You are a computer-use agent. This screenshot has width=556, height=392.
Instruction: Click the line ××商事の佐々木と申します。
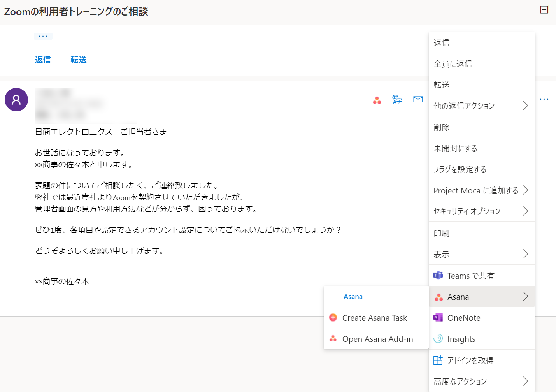(85, 164)
